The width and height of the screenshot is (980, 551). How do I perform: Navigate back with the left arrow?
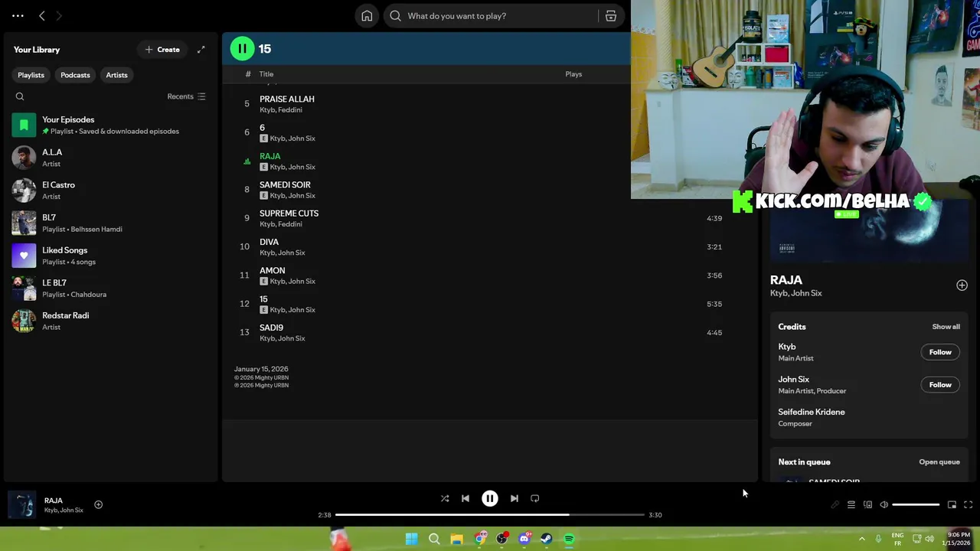42,15
